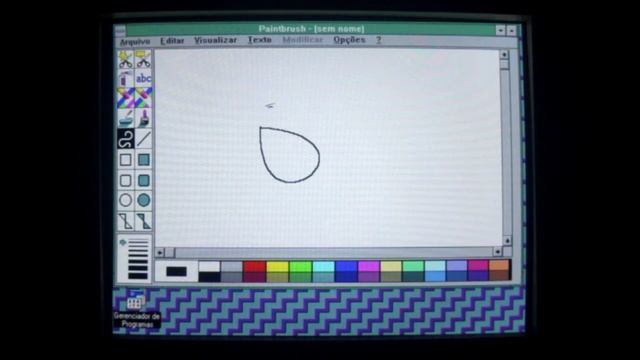
Task: Choose the Filled Box tool
Action: pos(143,160)
